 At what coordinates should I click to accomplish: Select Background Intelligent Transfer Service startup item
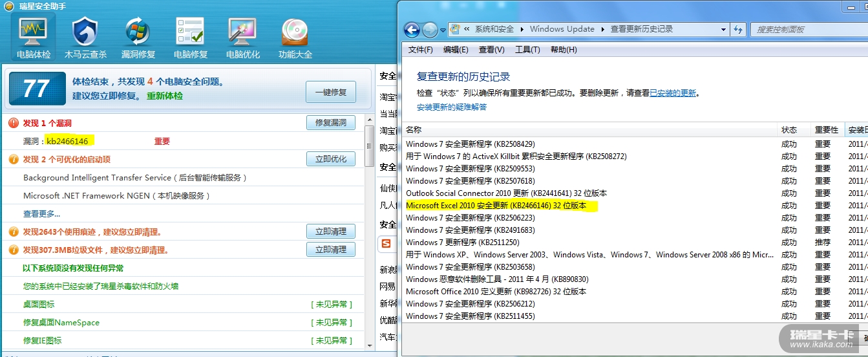coord(135,177)
